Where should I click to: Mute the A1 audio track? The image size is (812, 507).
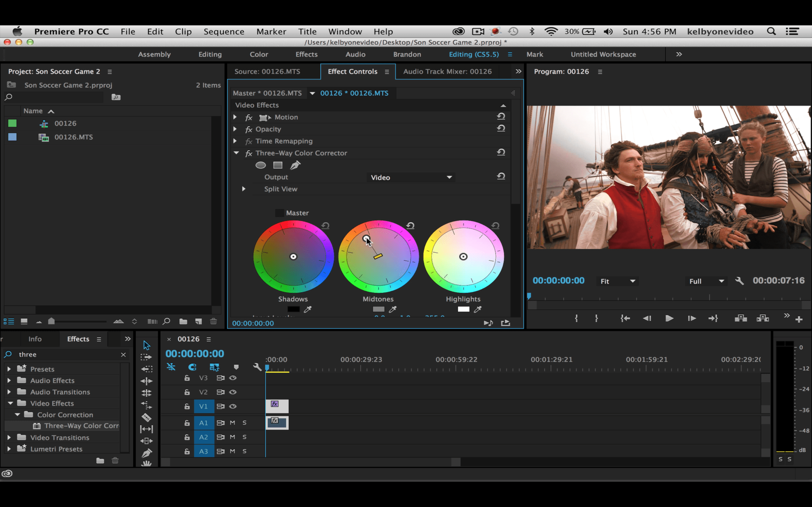[x=232, y=423]
